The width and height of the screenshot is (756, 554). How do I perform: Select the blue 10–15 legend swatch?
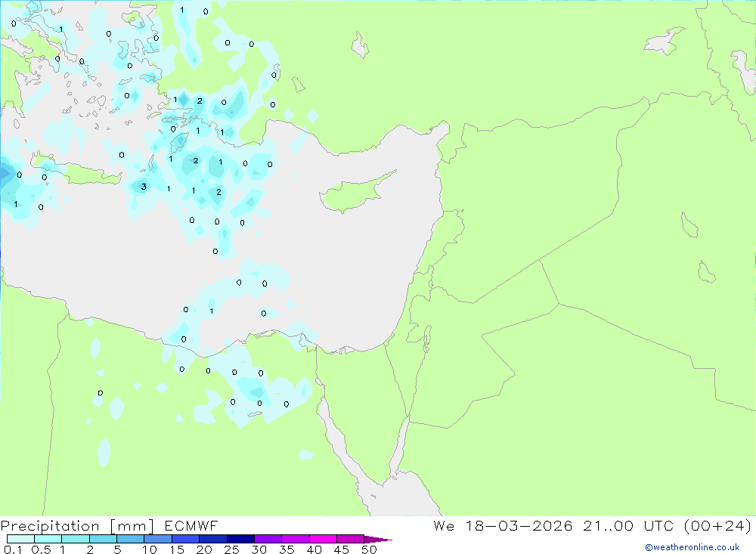click(157, 539)
